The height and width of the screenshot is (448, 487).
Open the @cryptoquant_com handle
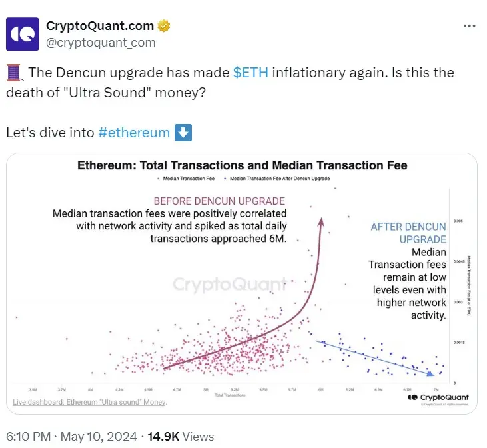pyautogui.click(x=101, y=43)
